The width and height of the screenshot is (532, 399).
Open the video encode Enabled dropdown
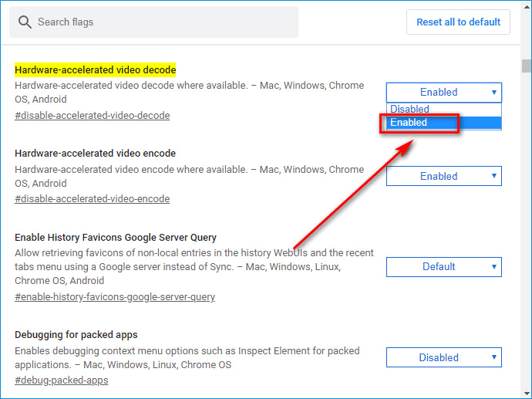tap(443, 176)
